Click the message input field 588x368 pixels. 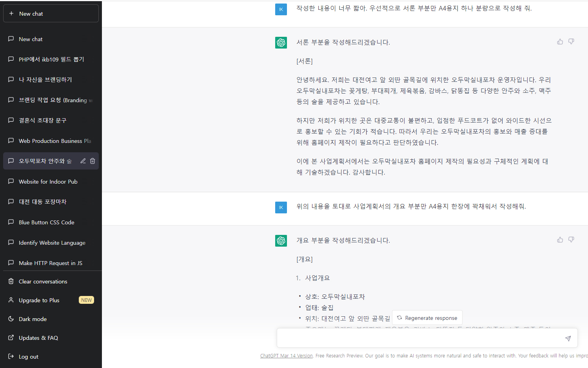point(419,338)
